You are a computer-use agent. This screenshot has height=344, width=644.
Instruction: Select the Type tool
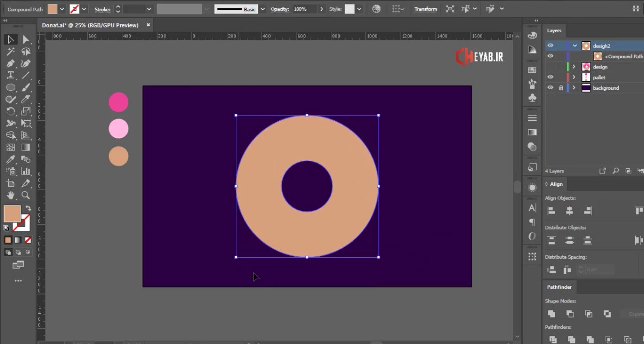pyautogui.click(x=10, y=76)
